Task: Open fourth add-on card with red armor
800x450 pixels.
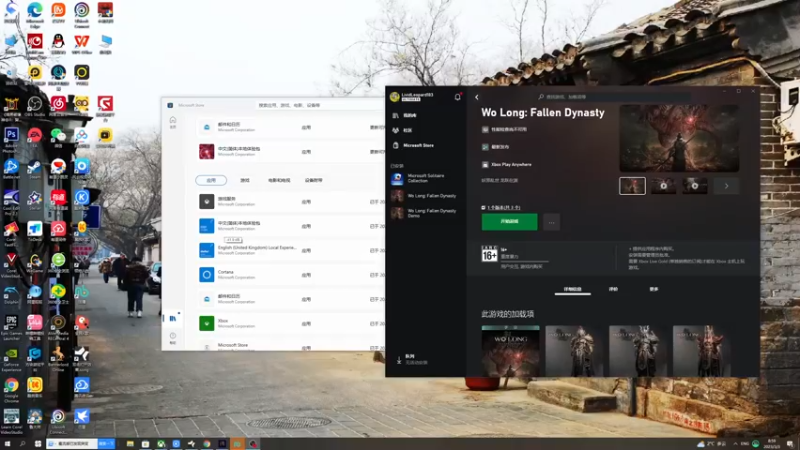Action: click(702, 351)
